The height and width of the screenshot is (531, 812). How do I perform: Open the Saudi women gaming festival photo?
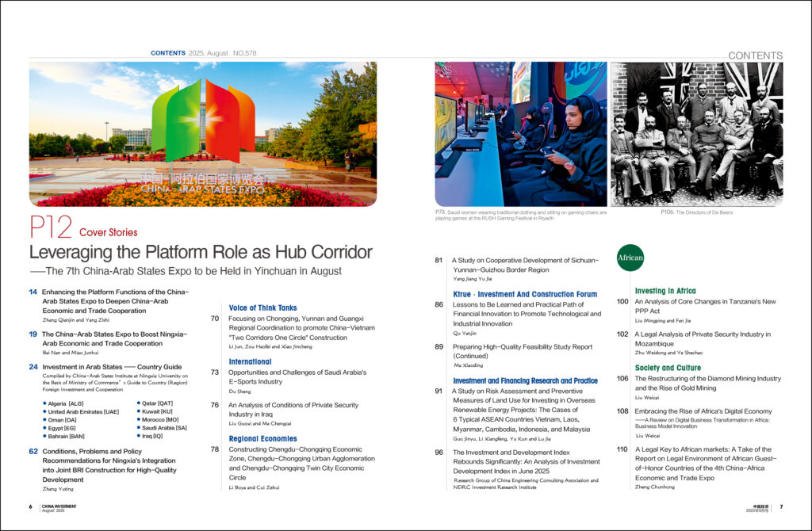point(521,134)
